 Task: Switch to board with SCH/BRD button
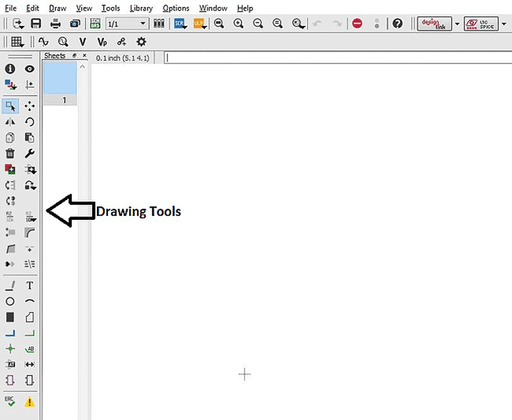click(96, 24)
